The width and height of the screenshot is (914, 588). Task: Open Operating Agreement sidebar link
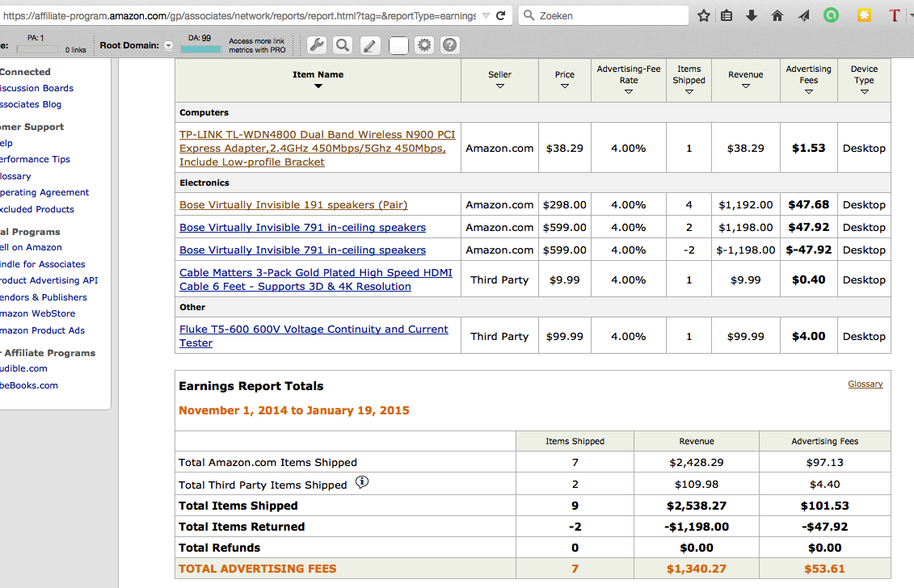tap(44, 192)
